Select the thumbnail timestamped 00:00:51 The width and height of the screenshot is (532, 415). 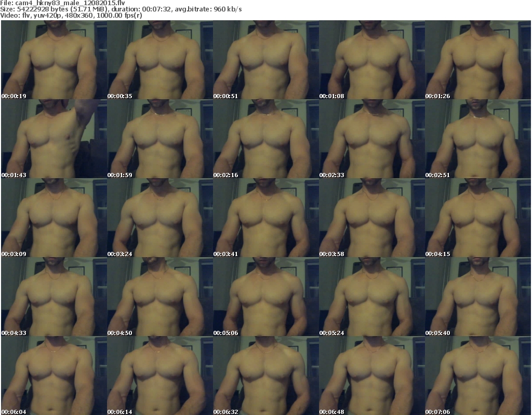click(265, 60)
